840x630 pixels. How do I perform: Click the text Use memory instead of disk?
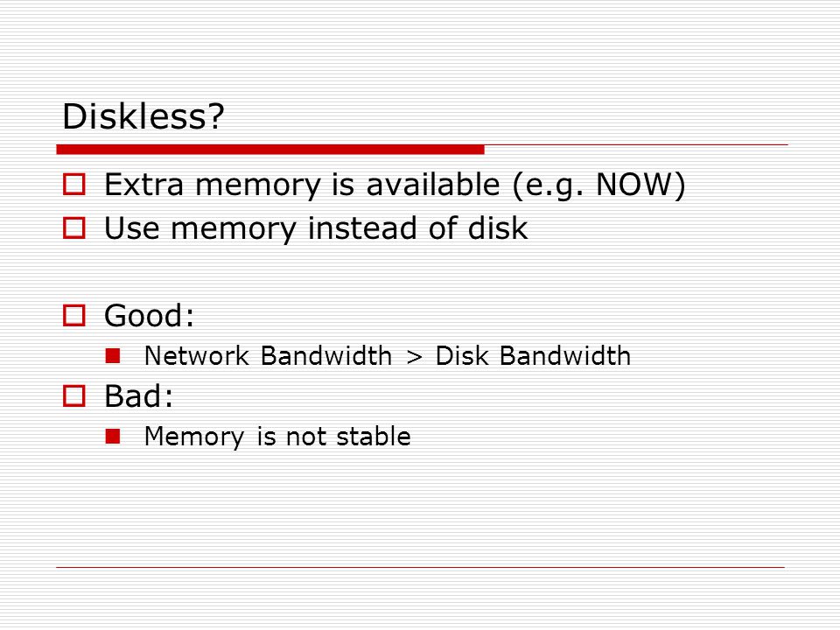click(316, 228)
